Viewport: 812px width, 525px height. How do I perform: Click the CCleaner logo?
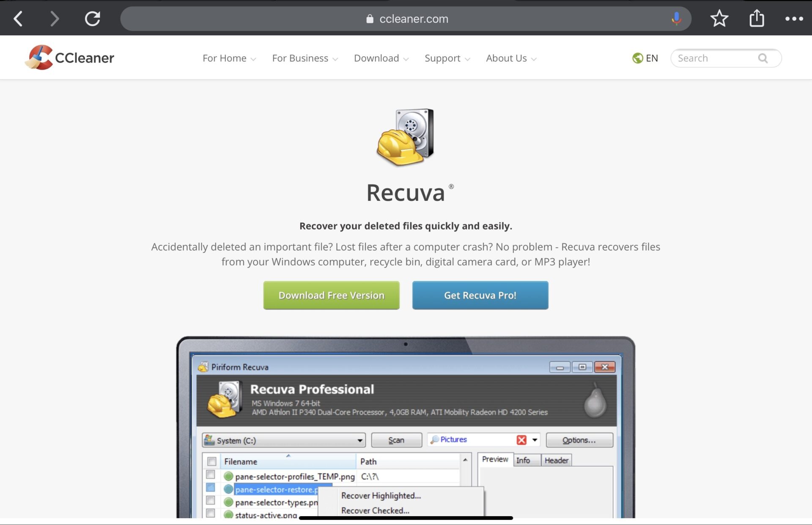tap(70, 57)
